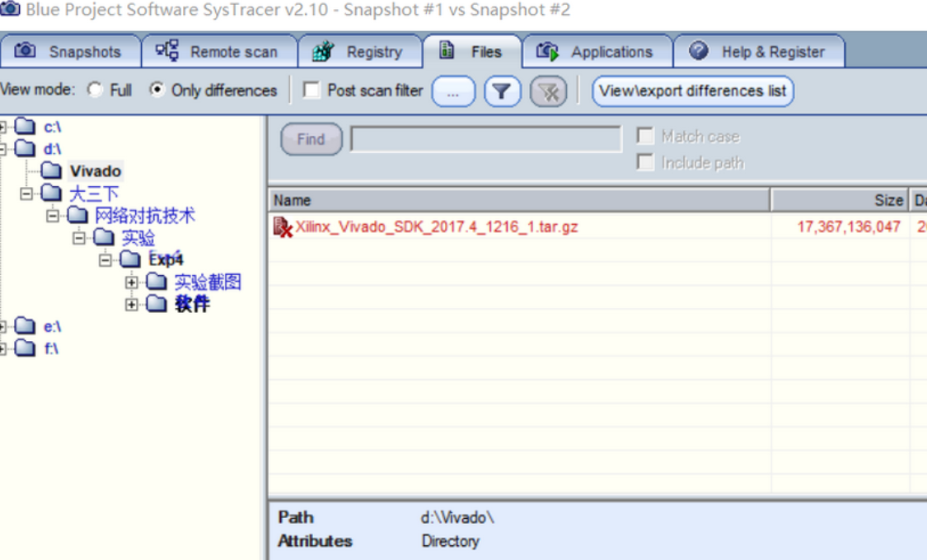
Task: Click the deleted file icon for Xilinx_Vivado_SDK
Action: (283, 227)
